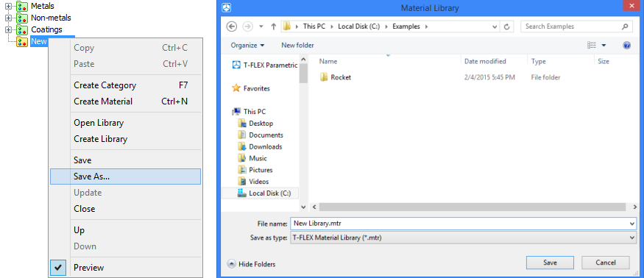Image resolution: width=644 pixels, height=278 pixels.
Task: Click Hide Folders toggle
Action: pos(252,264)
